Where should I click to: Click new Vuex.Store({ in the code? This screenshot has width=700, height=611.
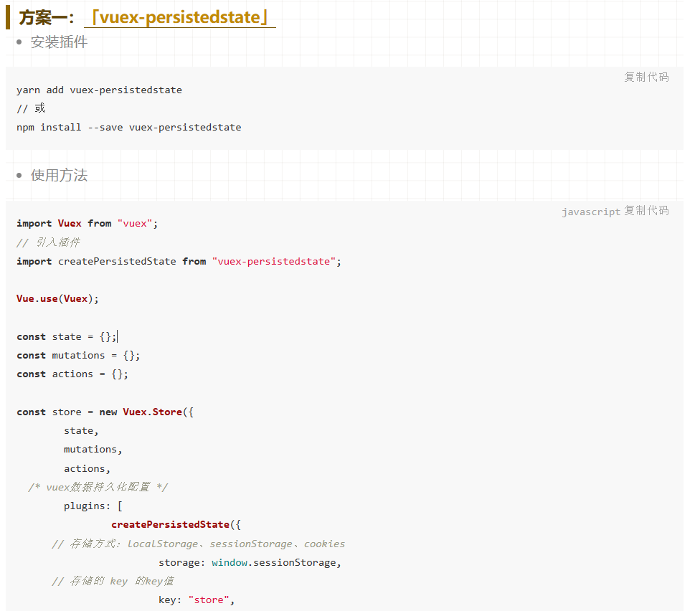click(146, 412)
